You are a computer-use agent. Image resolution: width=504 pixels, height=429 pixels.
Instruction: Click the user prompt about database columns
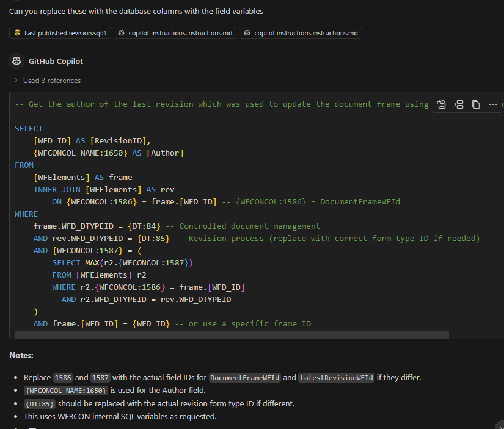click(136, 11)
